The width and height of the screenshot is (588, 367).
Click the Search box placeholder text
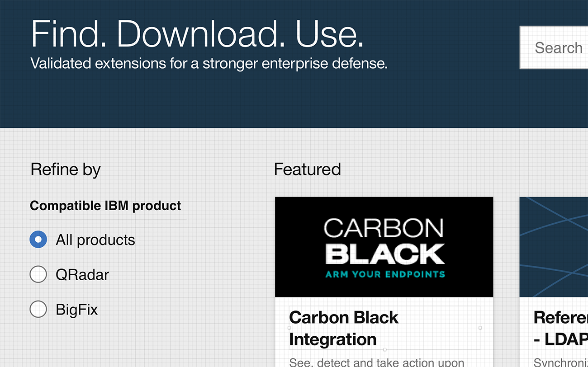[x=559, y=47]
